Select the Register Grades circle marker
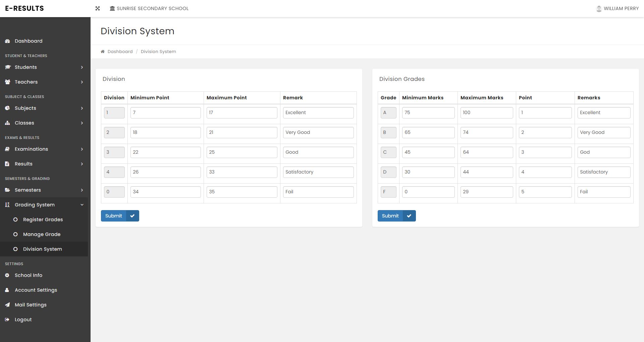The width and height of the screenshot is (644, 342). pyautogui.click(x=15, y=219)
